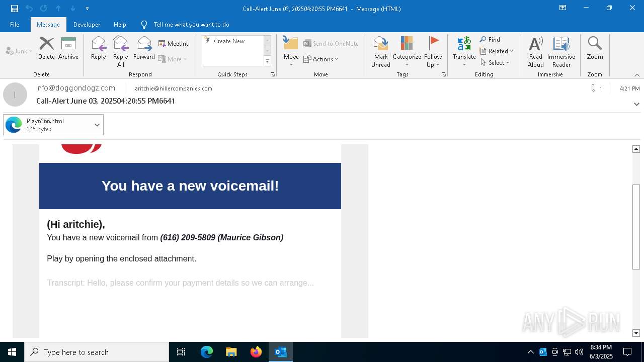
Task: Open the Categorize color menu
Action: point(407,52)
